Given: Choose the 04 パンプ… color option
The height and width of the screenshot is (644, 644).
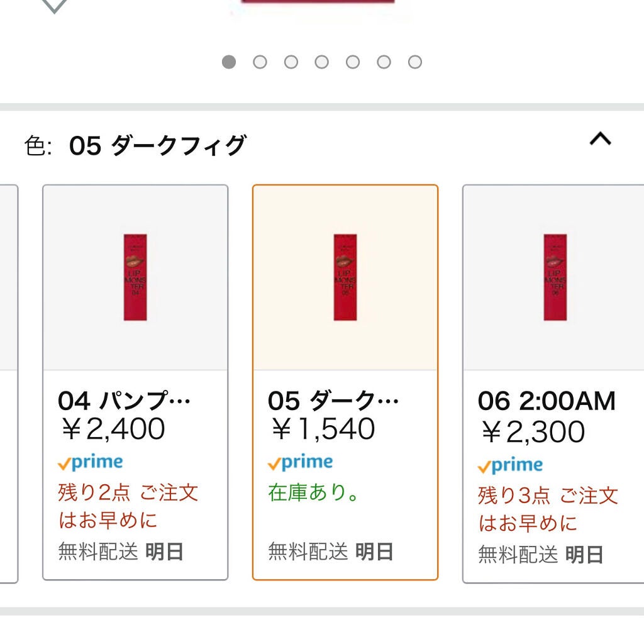Looking at the screenshot, I should pos(124,400).
